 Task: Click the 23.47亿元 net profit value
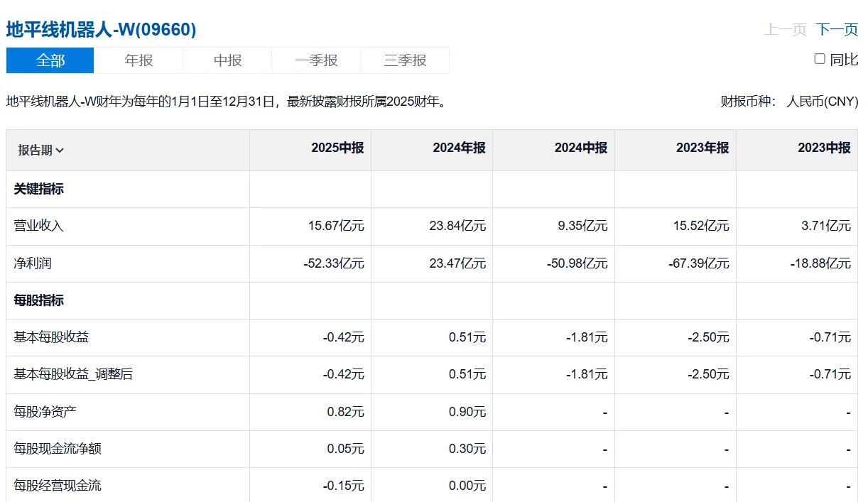pos(457,263)
